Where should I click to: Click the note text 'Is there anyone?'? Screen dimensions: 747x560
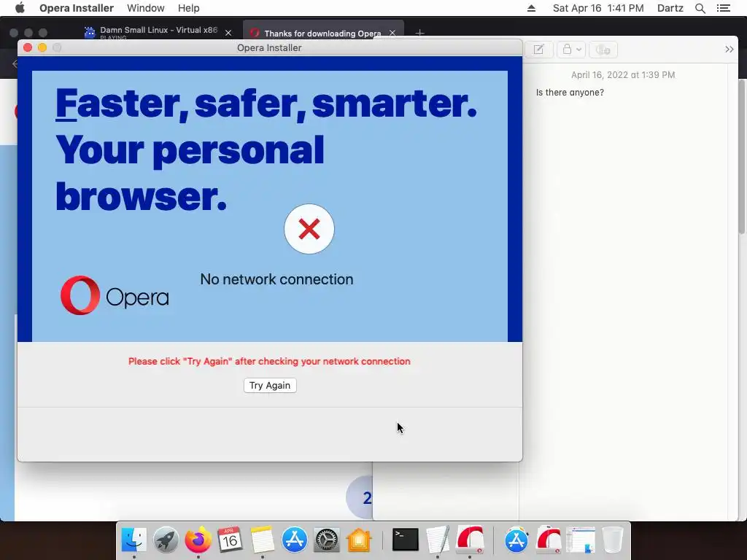tap(570, 93)
